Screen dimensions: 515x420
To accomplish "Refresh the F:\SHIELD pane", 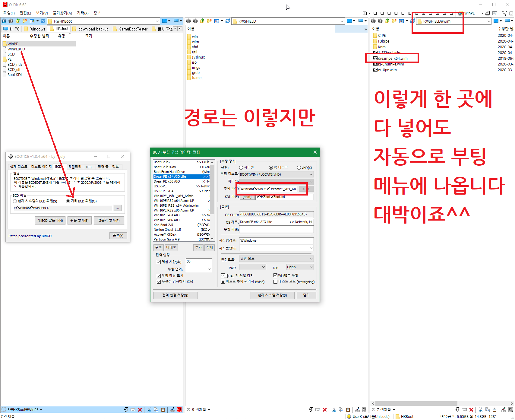I will click(228, 21).
